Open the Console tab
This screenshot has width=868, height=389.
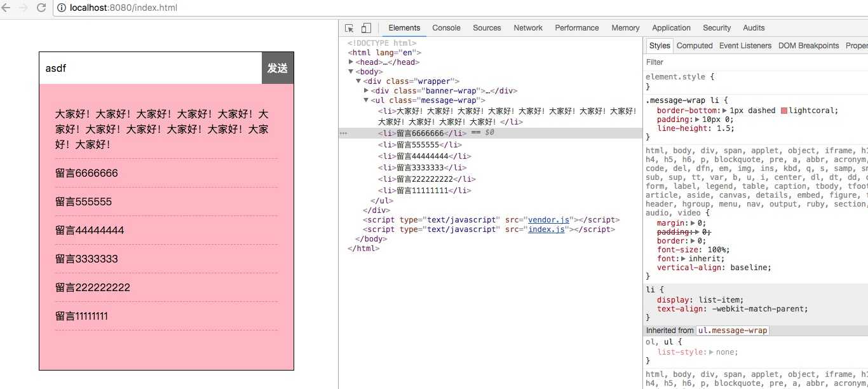(446, 28)
